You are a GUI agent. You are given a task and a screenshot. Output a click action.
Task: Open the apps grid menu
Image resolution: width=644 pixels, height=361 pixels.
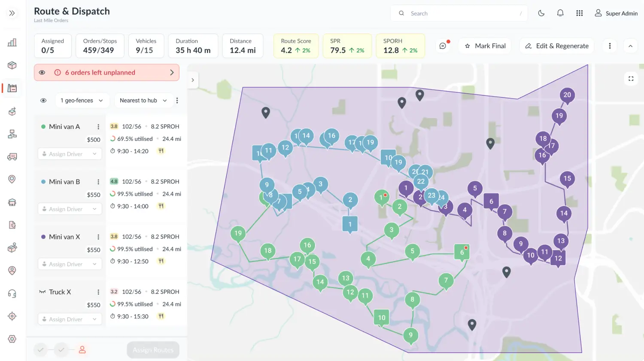pos(579,13)
